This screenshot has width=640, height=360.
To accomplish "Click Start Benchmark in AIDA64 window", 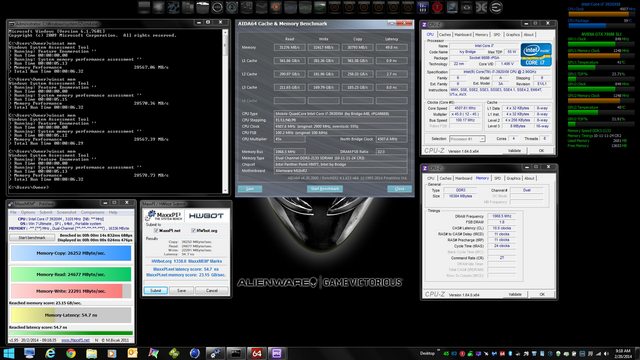I will [x=325, y=189].
